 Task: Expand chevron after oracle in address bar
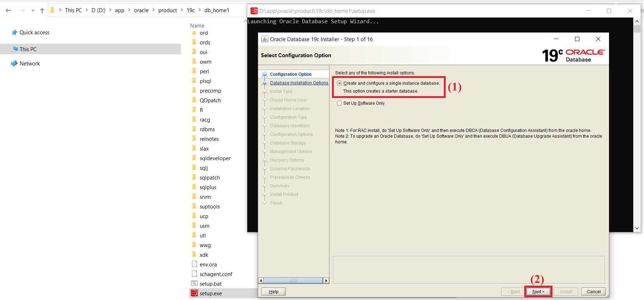154,10
